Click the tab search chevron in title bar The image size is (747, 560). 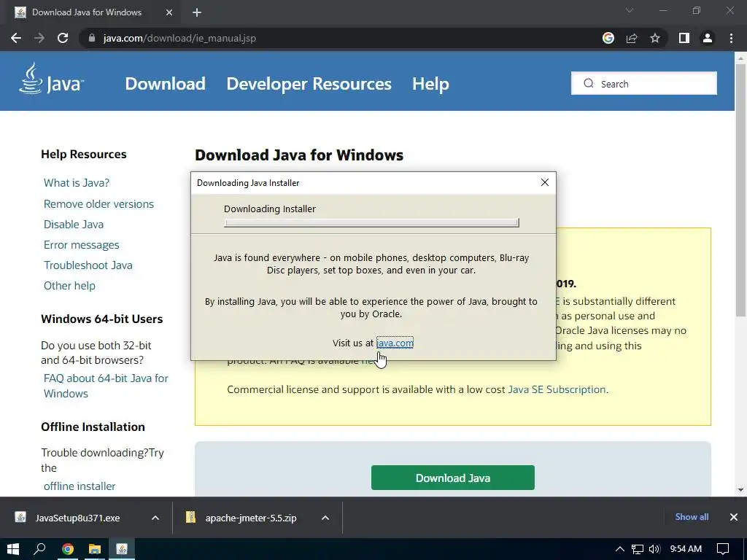coord(630,10)
